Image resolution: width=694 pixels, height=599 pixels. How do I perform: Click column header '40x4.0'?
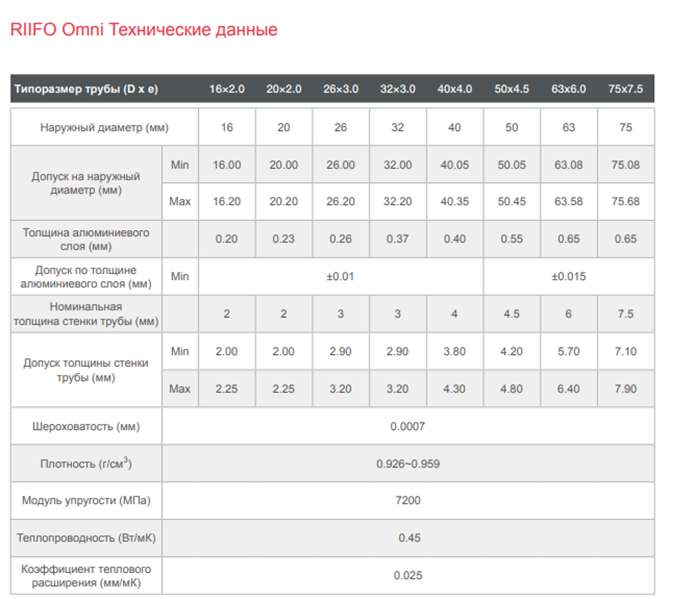coord(455,89)
